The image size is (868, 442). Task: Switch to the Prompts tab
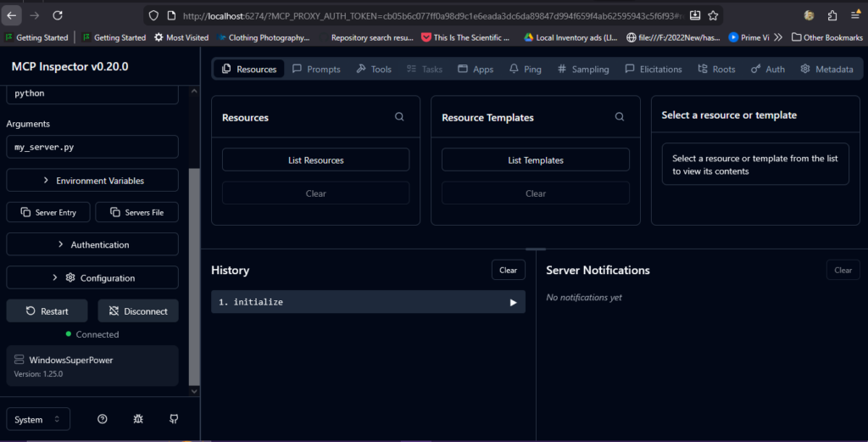click(316, 69)
